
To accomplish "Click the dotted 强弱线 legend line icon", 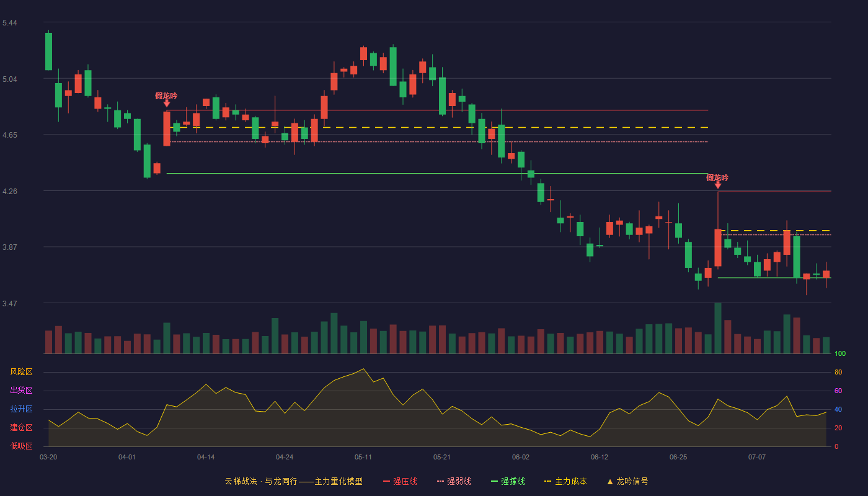I will (x=440, y=482).
